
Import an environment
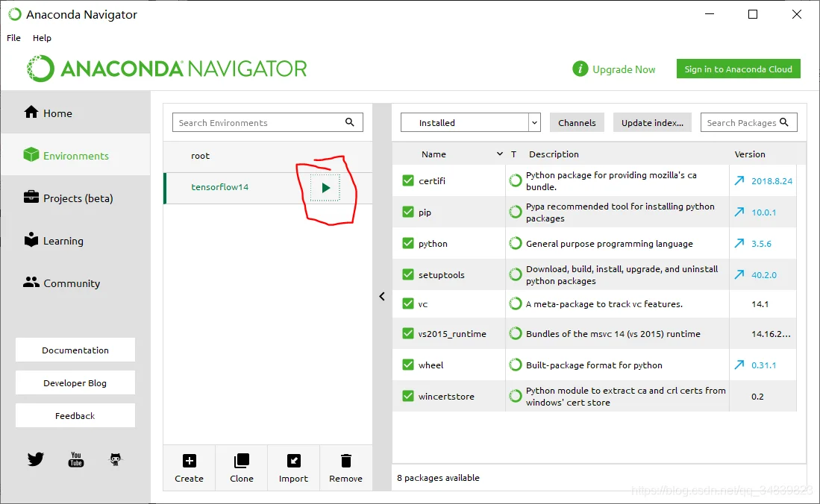click(293, 467)
